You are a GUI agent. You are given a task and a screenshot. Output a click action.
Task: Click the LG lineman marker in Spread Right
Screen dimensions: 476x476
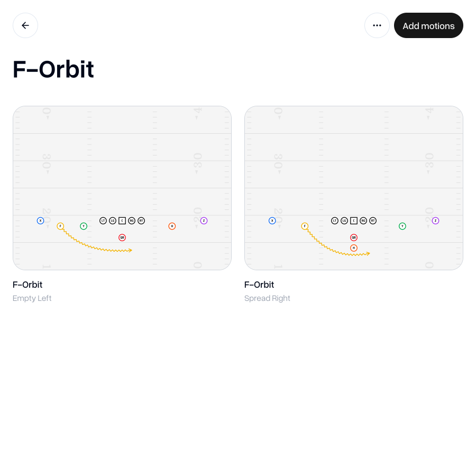[x=344, y=221]
